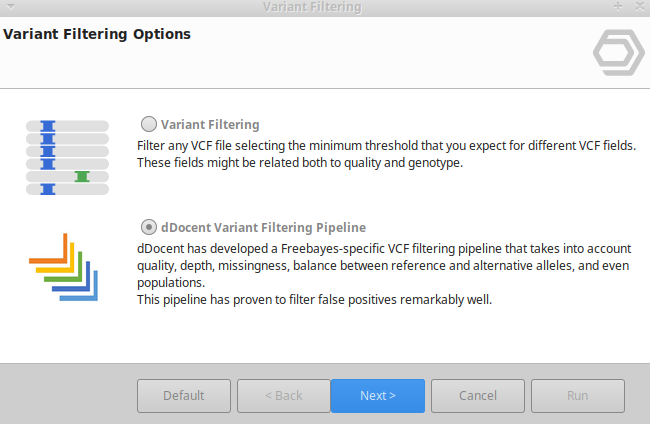Cancel the variant filtering wizard
This screenshot has width=650, height=424.
[x=478, y=395]
